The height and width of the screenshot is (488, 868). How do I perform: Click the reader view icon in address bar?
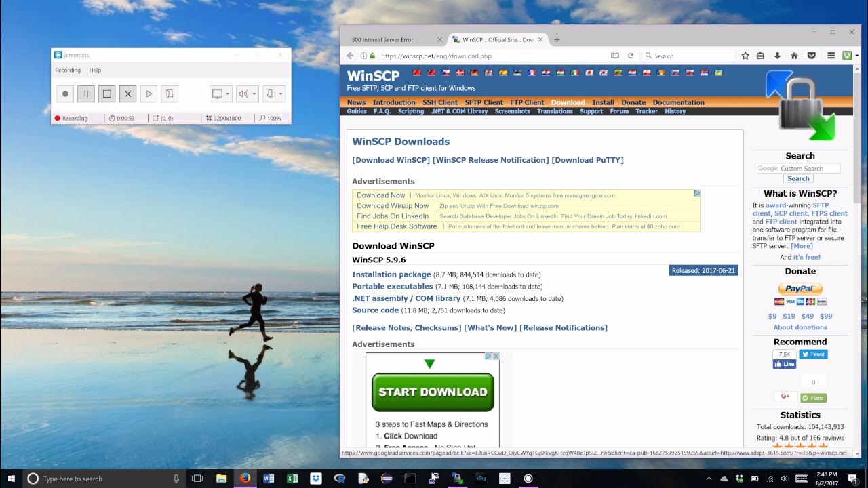[615, 56]
